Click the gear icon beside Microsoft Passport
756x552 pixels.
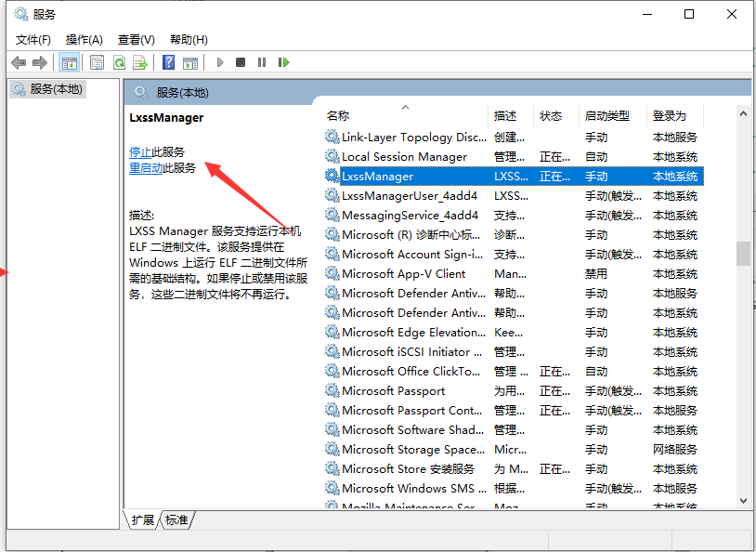(x=332, y=390)
